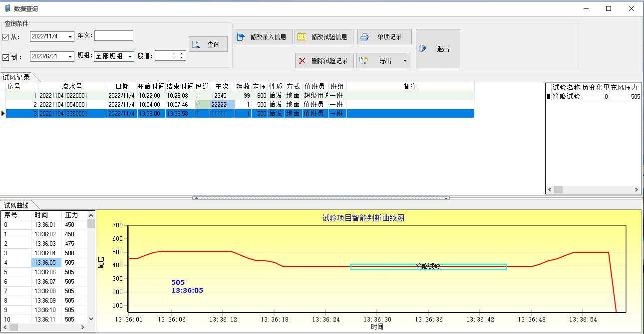Click the time cell 13:36:11
This screenshot has height=334, width=644.
point(46,320)
